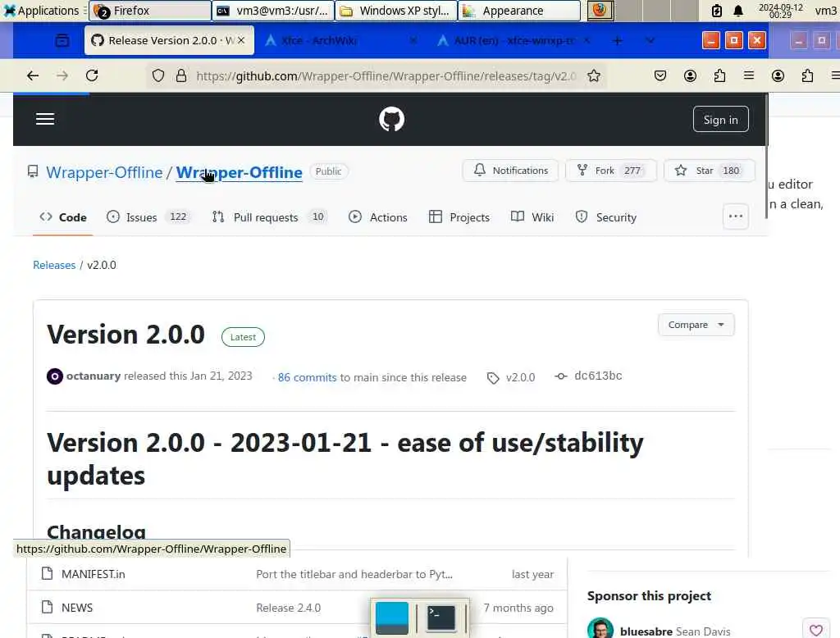Image resolution: width=840 pixels, height=638 pixels.
Task: Expand the Compare dropdown
Action: [696, 325]
